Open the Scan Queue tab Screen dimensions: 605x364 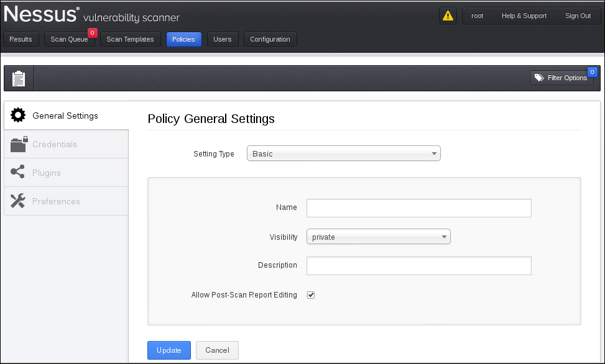pos(70,39)
